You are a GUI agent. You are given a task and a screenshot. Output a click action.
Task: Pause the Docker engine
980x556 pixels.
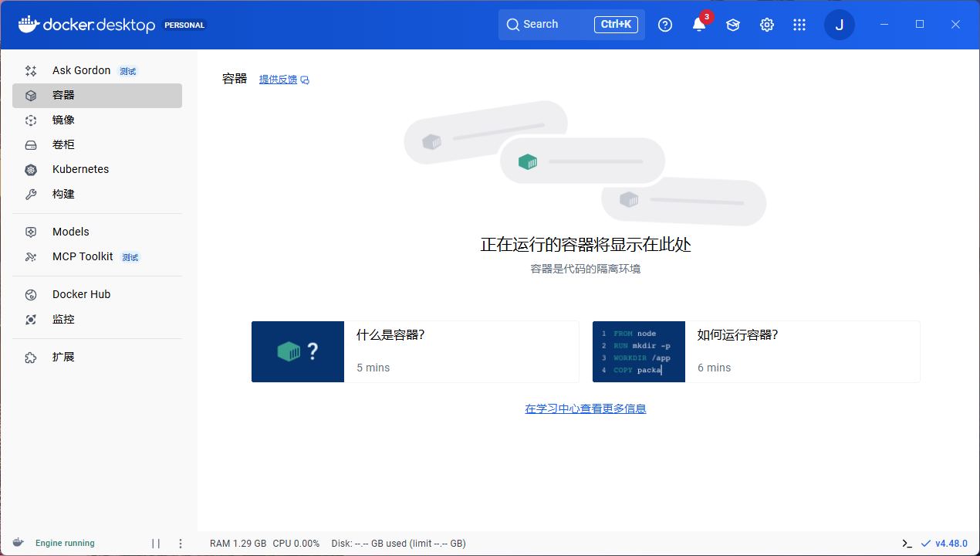click(155, 543)
